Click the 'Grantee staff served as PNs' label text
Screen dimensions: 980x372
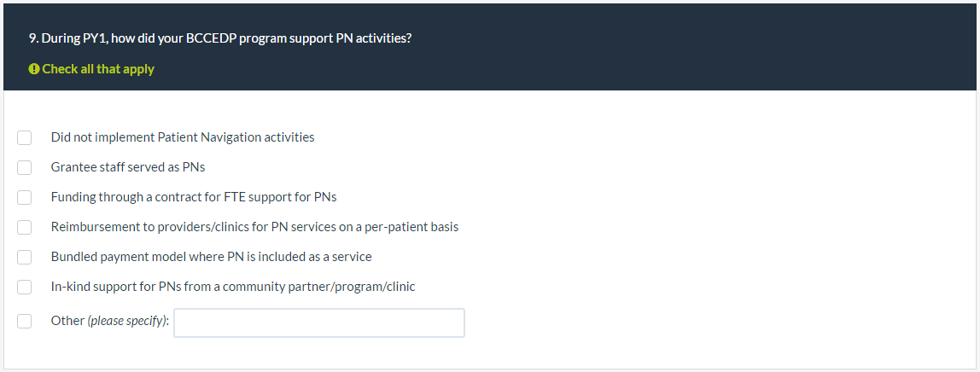128,167
